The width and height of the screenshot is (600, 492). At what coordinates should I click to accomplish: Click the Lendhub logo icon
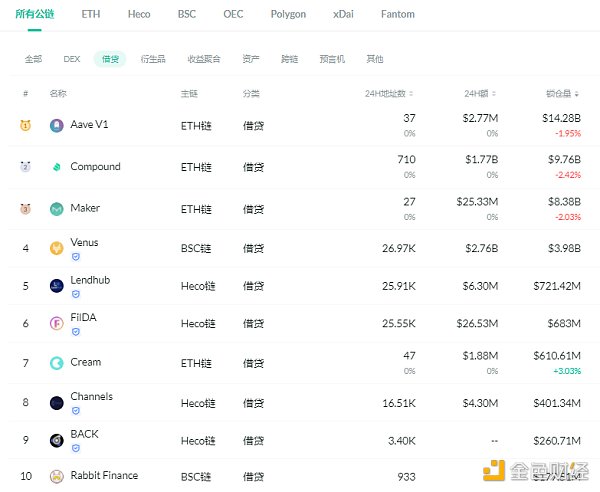(56, 286)
